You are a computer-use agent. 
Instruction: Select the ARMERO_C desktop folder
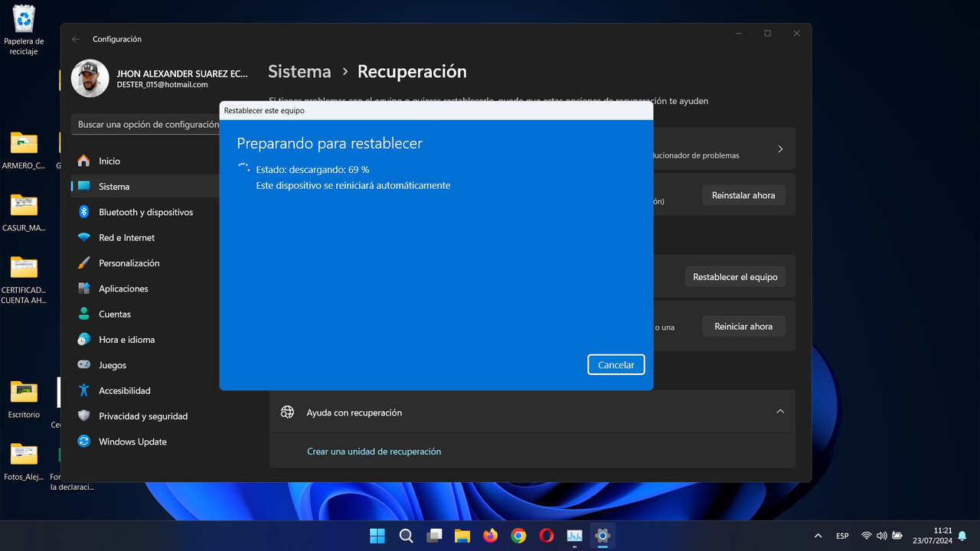[x=24, y=150]
